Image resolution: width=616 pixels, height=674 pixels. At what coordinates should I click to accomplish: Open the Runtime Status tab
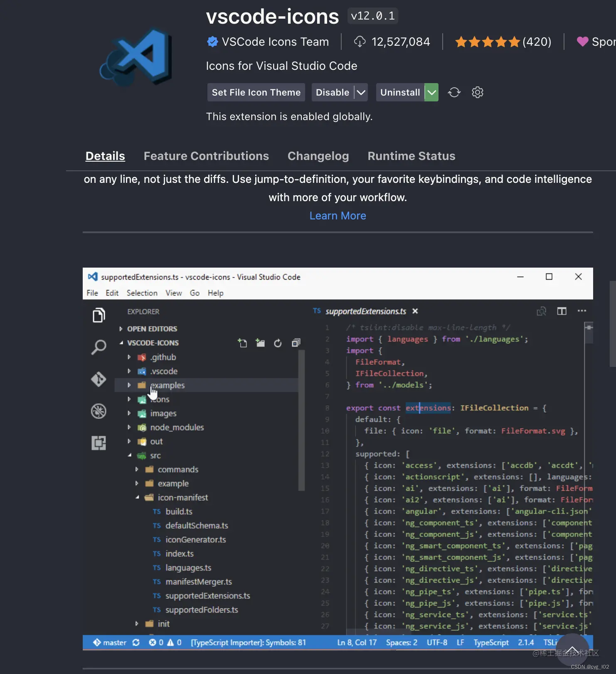411,156
